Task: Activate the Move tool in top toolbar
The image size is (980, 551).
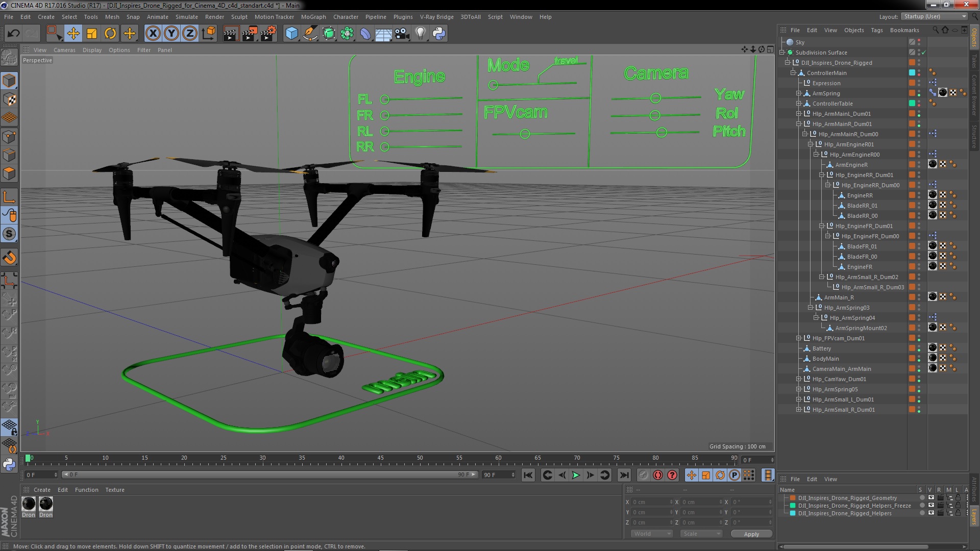Action: click(73, 34)
